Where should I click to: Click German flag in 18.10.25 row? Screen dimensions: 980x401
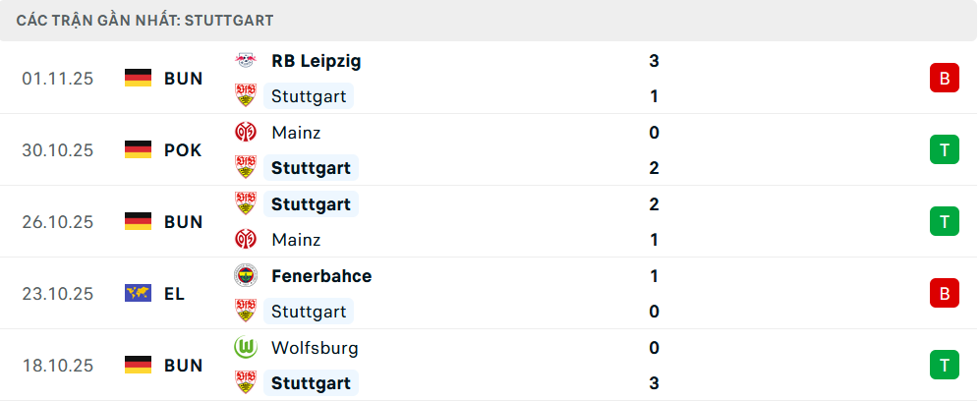pyautogui.click(x=138, y=365)
